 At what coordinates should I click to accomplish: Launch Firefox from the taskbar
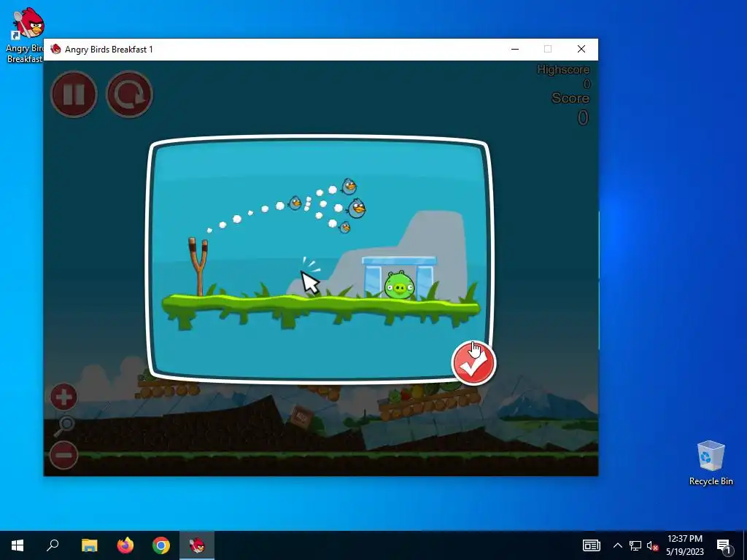click(125, 545)
